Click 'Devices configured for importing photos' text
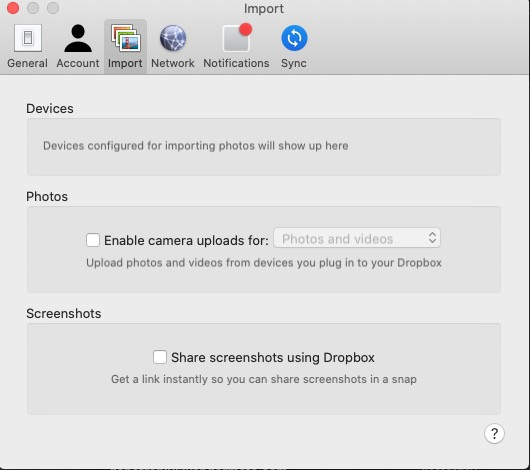This screenshot has height=470, width=530. [195, 146]
